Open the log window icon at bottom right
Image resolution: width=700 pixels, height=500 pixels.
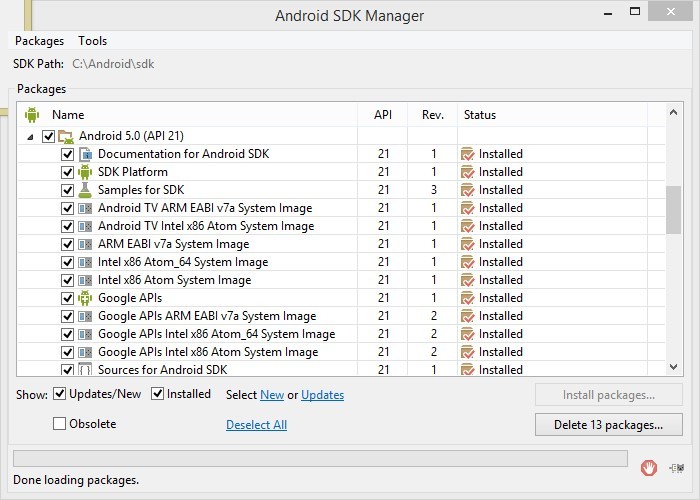point(677,468)
